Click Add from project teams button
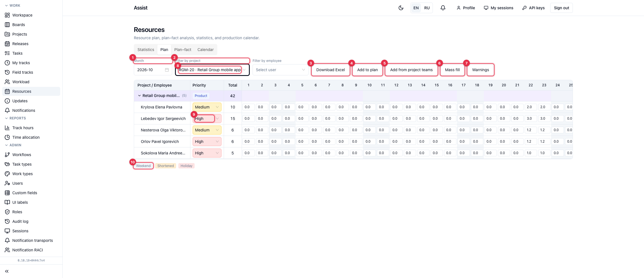This screenshot has width=644, height=278. [x=411, y=70]
